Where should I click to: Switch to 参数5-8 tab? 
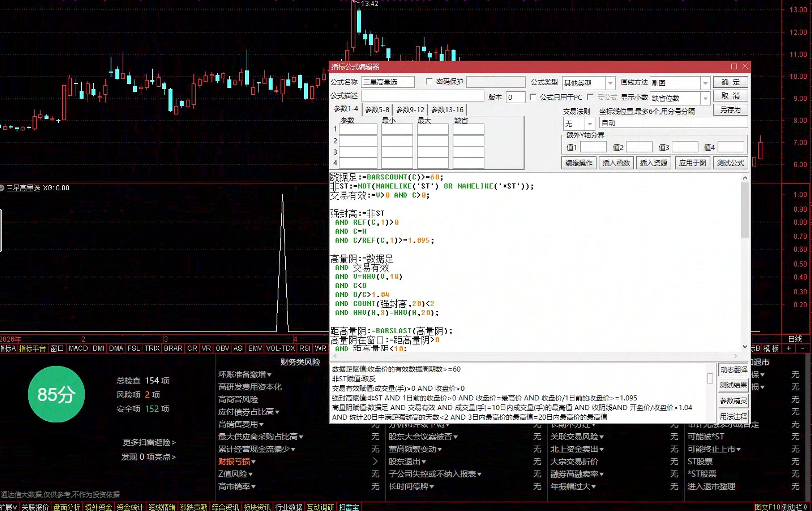tap(377, 110)
